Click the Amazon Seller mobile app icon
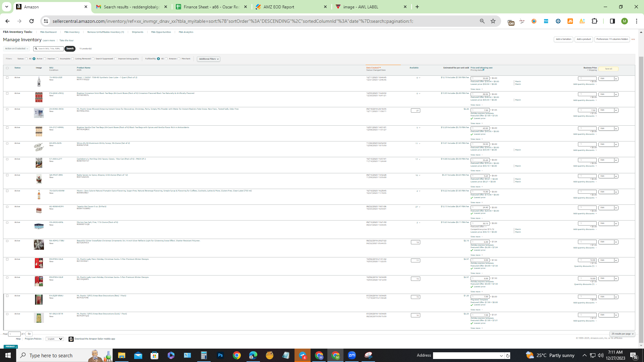The image size is (644, 362). pos(71,339)
